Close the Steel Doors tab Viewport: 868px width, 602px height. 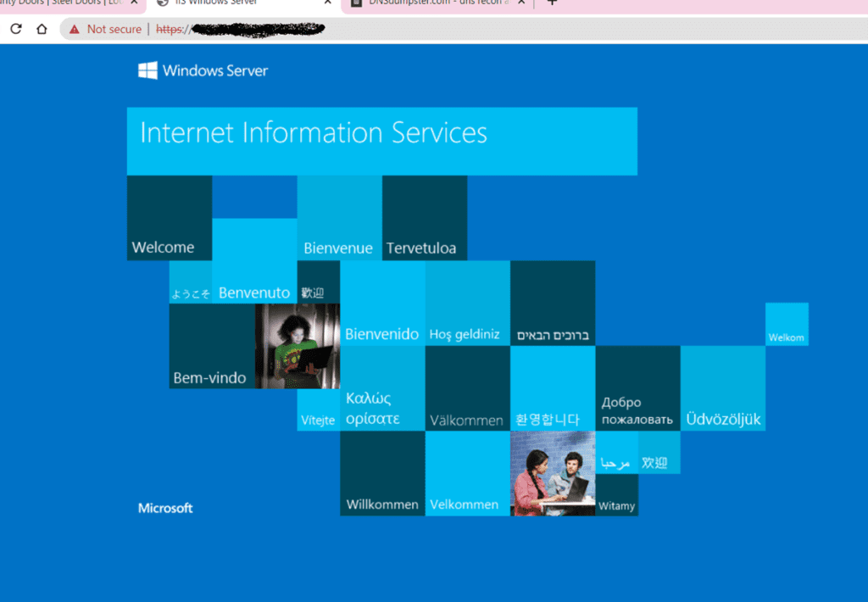coord(134,3)
